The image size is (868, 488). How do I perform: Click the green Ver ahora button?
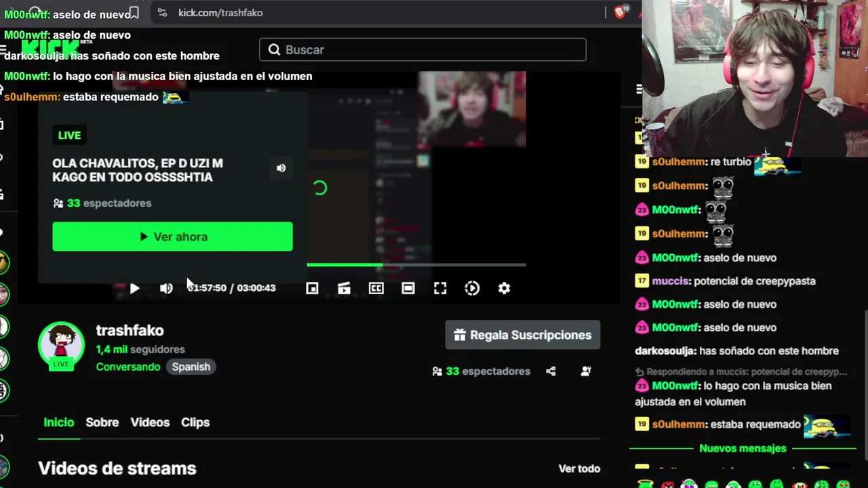tap(172, 237)
